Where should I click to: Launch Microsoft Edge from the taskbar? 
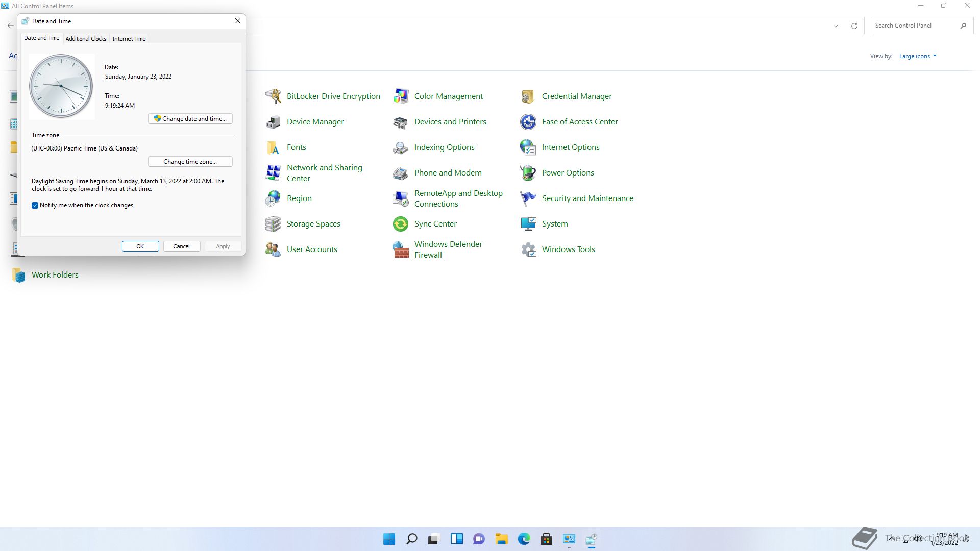point(524,539)
